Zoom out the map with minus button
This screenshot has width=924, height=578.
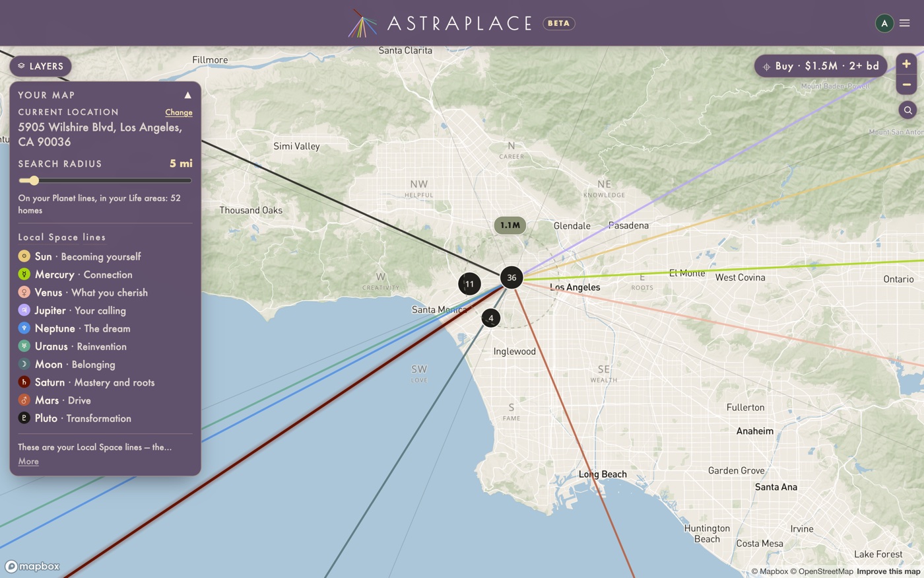tap(906, 85)
